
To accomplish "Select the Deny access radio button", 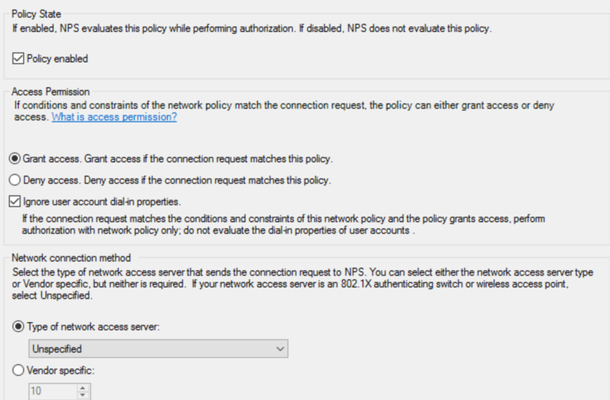I will tap(15, 180).
